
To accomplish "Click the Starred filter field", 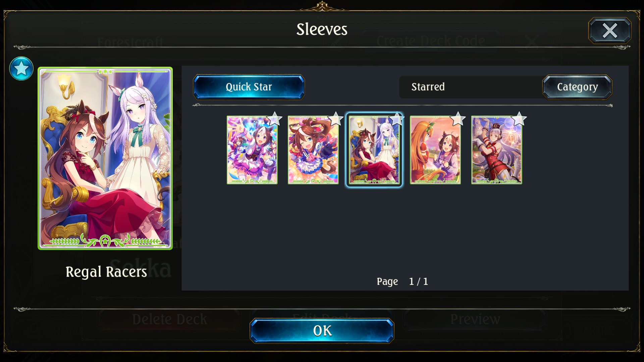I will pos(470,87).
